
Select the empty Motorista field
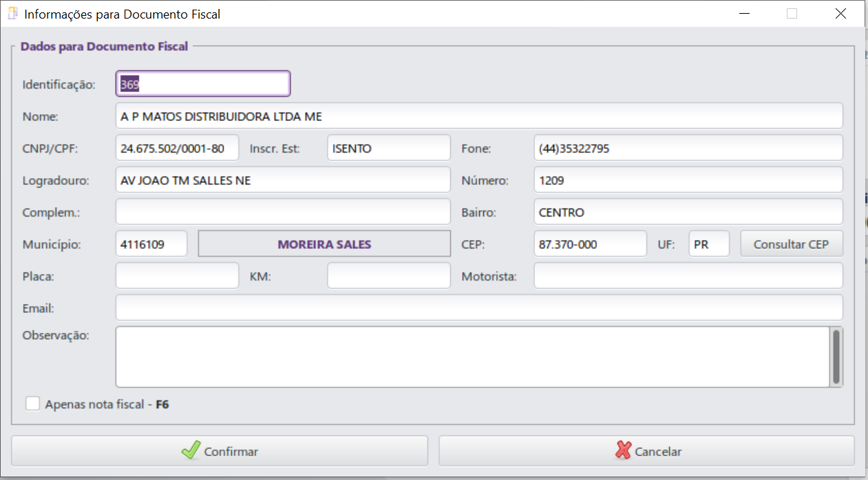pyautogui.click(x=688, y=276)
